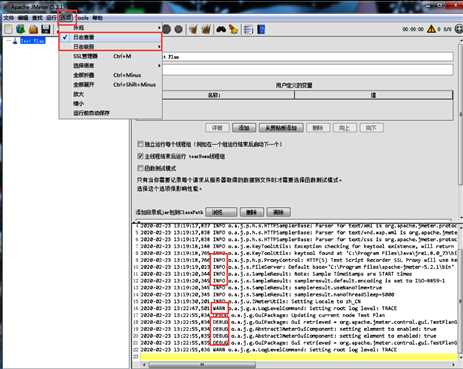Click the Search binoculars icon
The height and width of the screenshot is (369, 463).
coord(221,29)
